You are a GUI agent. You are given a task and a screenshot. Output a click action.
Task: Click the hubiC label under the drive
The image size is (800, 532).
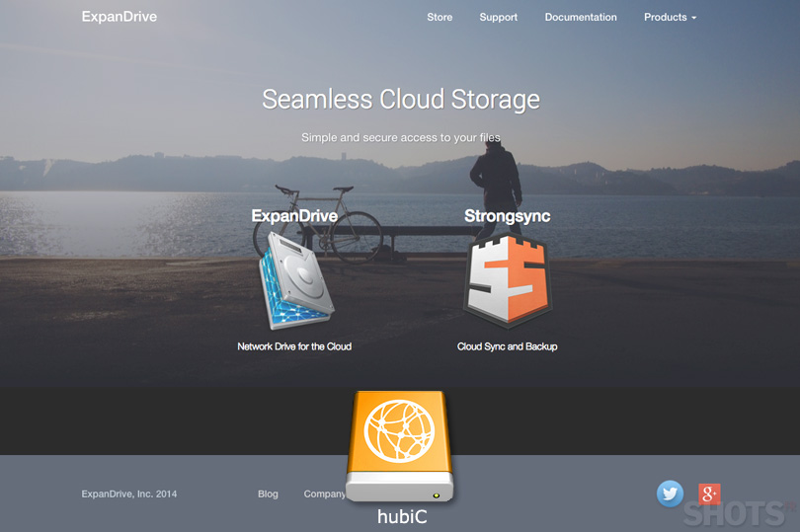[402, 516]
